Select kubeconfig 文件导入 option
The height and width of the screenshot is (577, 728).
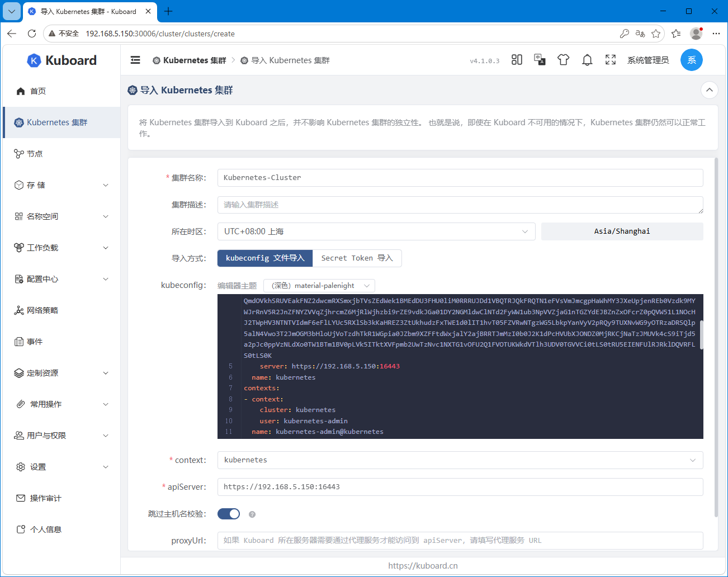265,258
